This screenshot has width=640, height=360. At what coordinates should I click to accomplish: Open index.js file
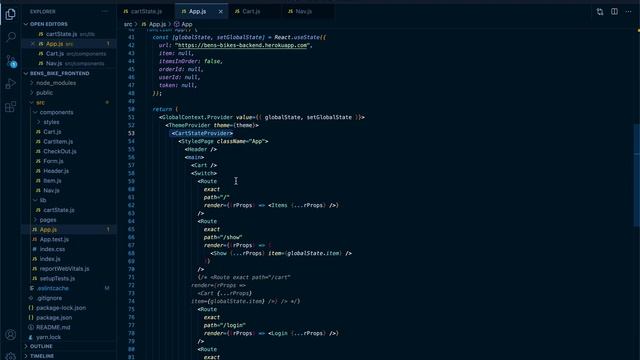click(50, 259)
